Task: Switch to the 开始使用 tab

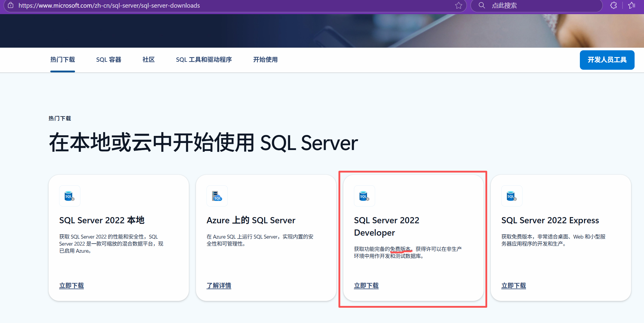Action: pos(265,60)
